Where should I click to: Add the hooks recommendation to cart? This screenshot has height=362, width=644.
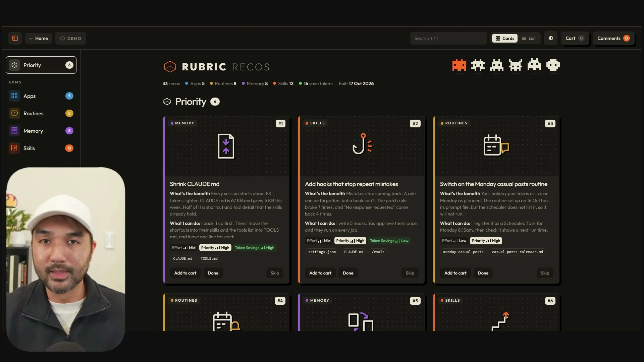pos(320,273)
